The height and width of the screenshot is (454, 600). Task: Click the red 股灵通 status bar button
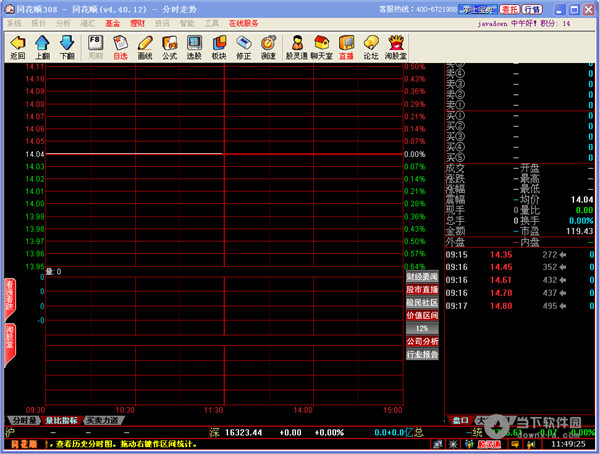click(490, 444)
